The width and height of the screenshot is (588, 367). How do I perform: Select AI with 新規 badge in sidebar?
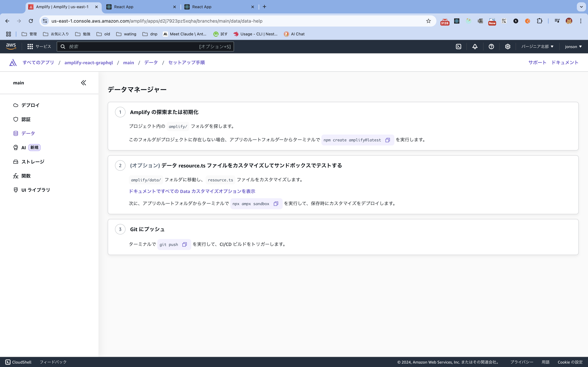pyautogui.click(x=23, y=147)
